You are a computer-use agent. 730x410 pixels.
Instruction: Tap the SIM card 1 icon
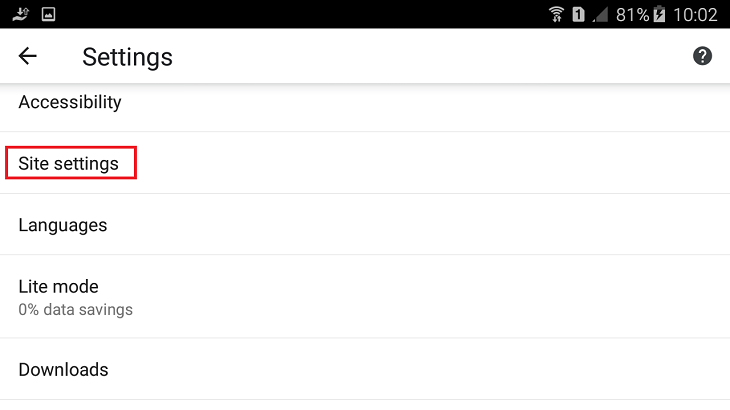578,14
